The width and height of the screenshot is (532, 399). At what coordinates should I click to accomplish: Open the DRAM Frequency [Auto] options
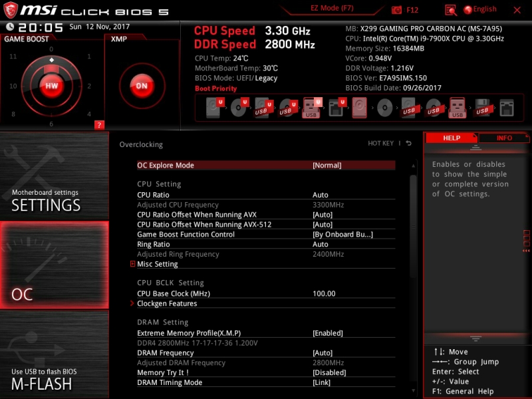click(266, 353)
